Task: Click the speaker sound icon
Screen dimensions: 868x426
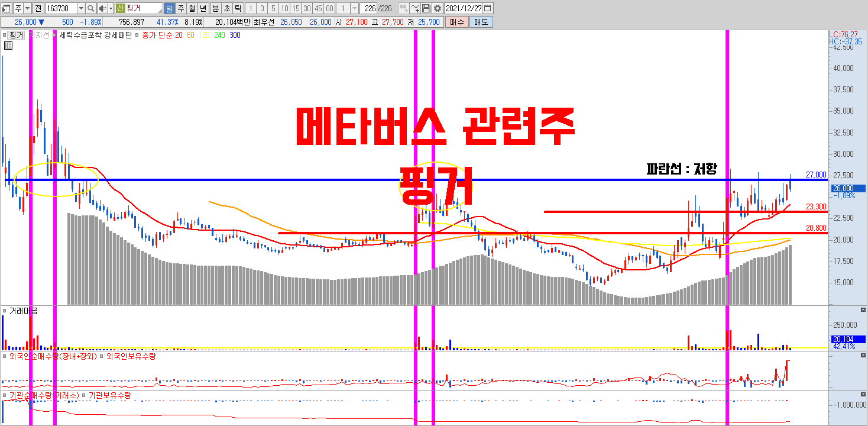Action: tap(102, 8)
